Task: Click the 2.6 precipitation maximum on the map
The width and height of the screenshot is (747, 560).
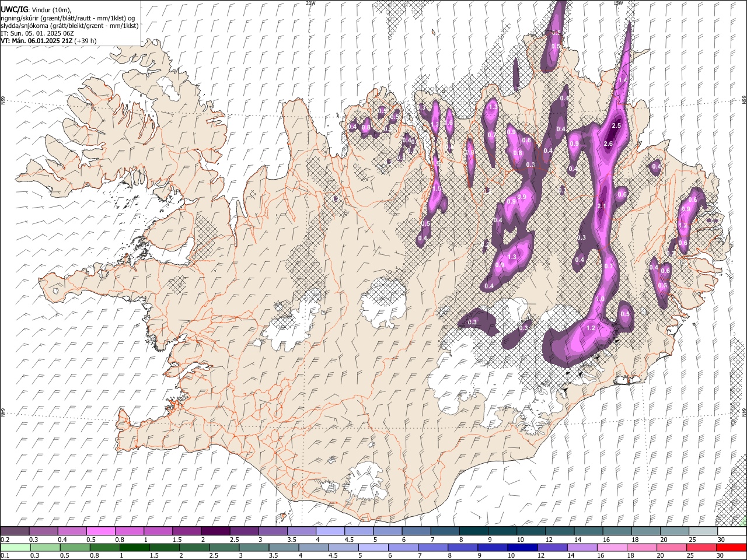Action: point(608,143)
